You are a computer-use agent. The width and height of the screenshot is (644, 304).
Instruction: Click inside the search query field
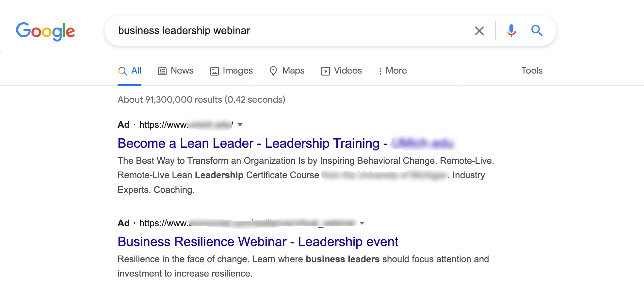[x=291, y=31]
